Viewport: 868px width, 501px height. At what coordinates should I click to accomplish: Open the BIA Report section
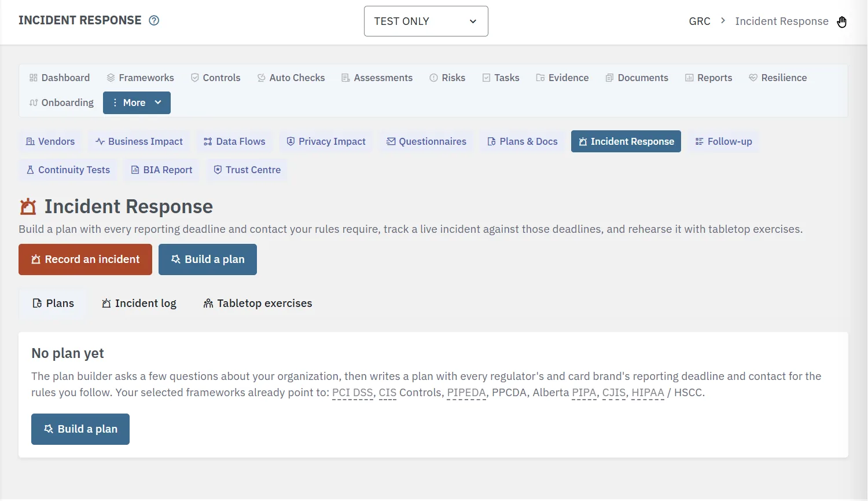tap(161, 170)
